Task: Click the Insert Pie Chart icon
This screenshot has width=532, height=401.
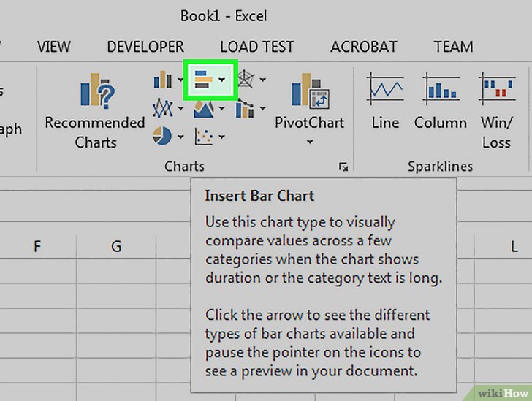Action: pyautogui.click(x=162, y=136)
